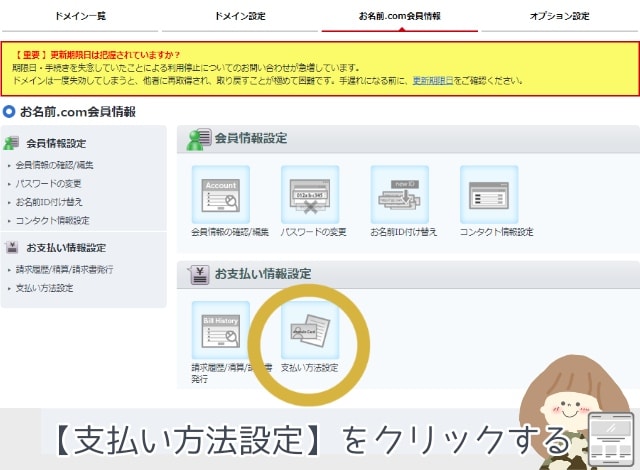The width and height of the screenshot is (640, 470).
Task: Click お名前ID付け替え label under new ID icon
Action: (x=403, y=232)
